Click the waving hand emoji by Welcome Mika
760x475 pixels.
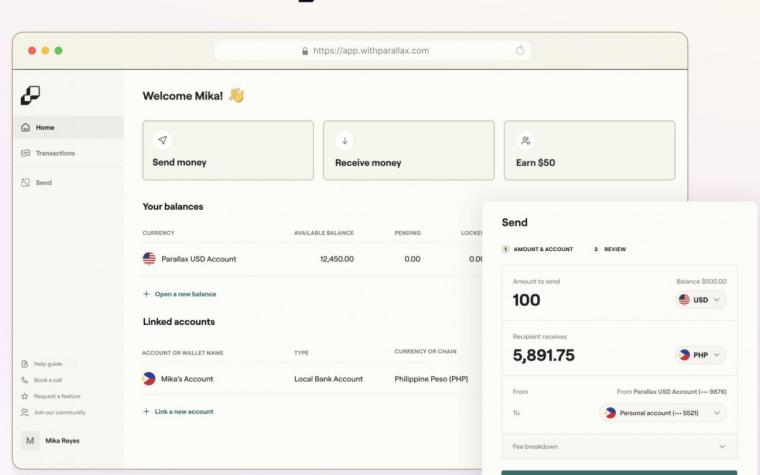click(x=237, y=95)
